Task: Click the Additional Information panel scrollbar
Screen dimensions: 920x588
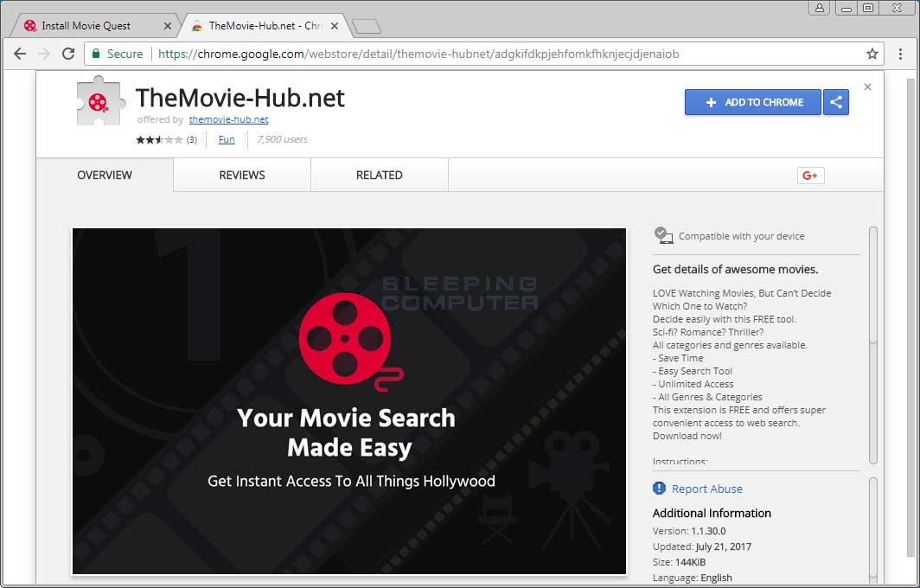Action: pyautogui.click(x=873, y=528)
